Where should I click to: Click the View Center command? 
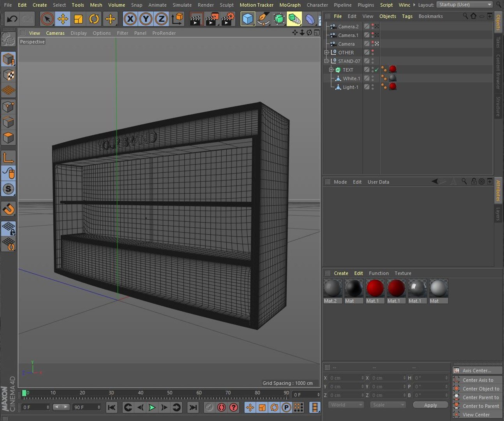[x=478, y=415]
